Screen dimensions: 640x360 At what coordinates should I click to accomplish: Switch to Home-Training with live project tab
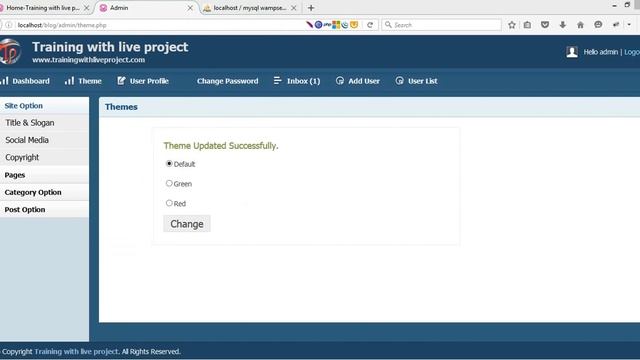pyautogui.click(x=42, y=8)
